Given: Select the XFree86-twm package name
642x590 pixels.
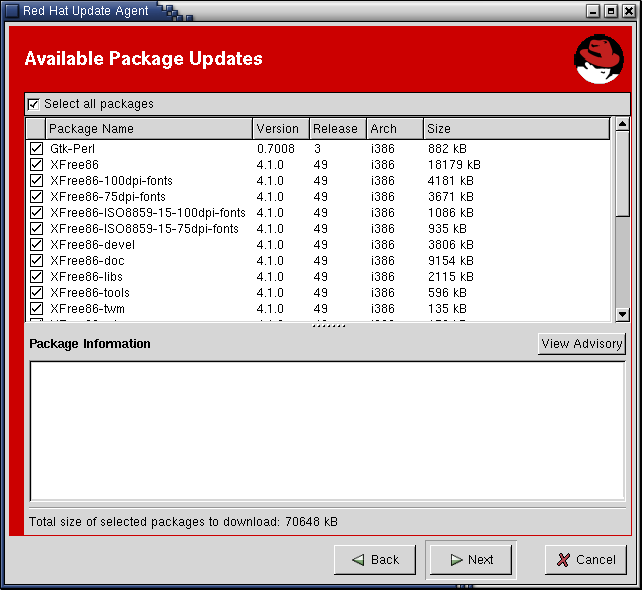Looking at the screenshot, I should [x=87, y=308].
